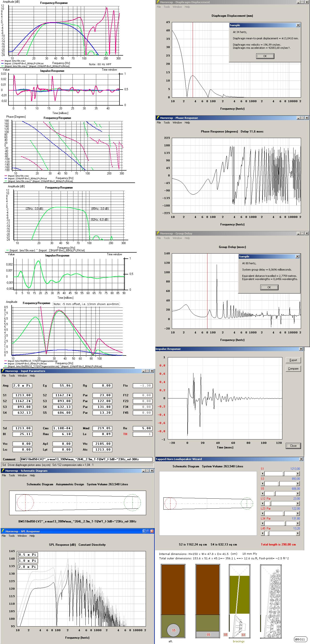
Task: Close the Sample dialog in Group Delay
Action: (297, 256)
